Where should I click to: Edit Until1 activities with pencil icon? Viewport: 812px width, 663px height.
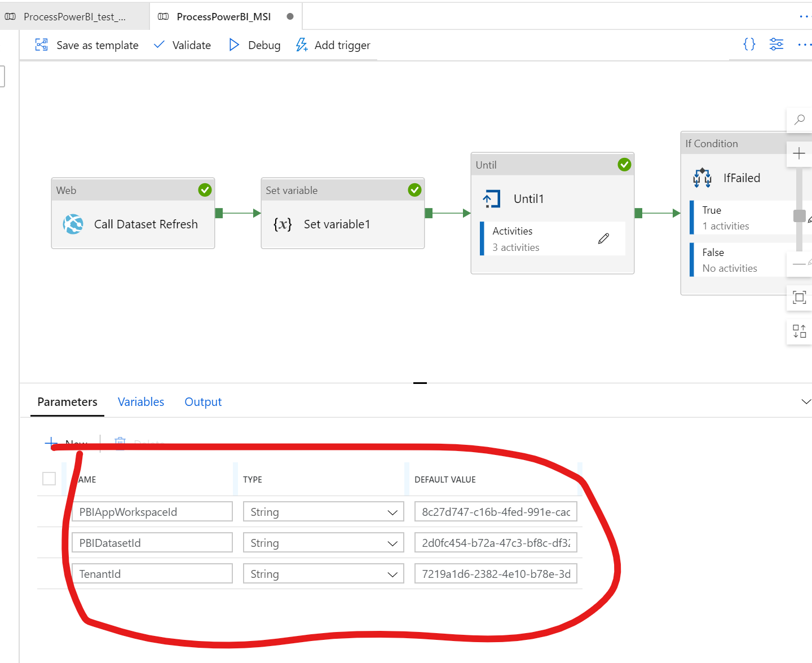click(603, 238)
